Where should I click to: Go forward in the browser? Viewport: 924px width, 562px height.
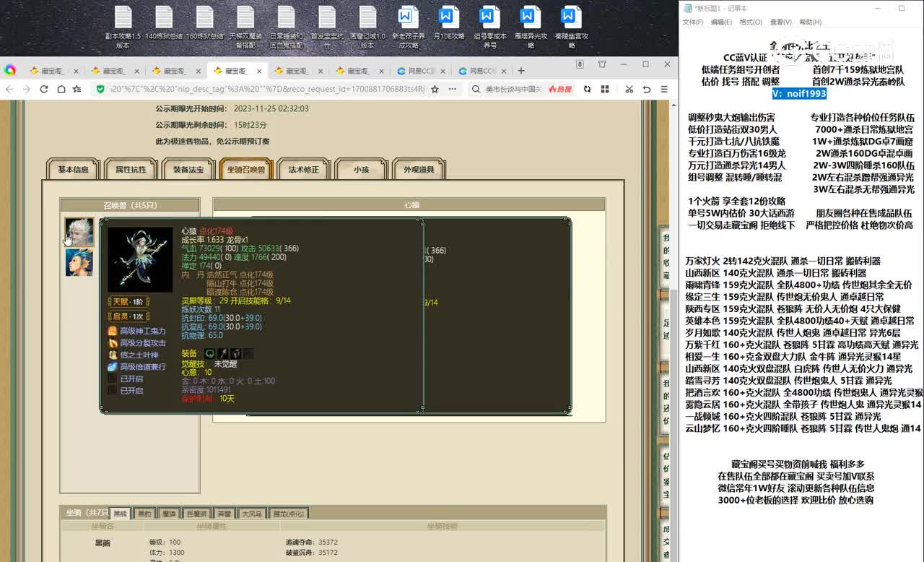pyautogui.click(x=27, y=89)
